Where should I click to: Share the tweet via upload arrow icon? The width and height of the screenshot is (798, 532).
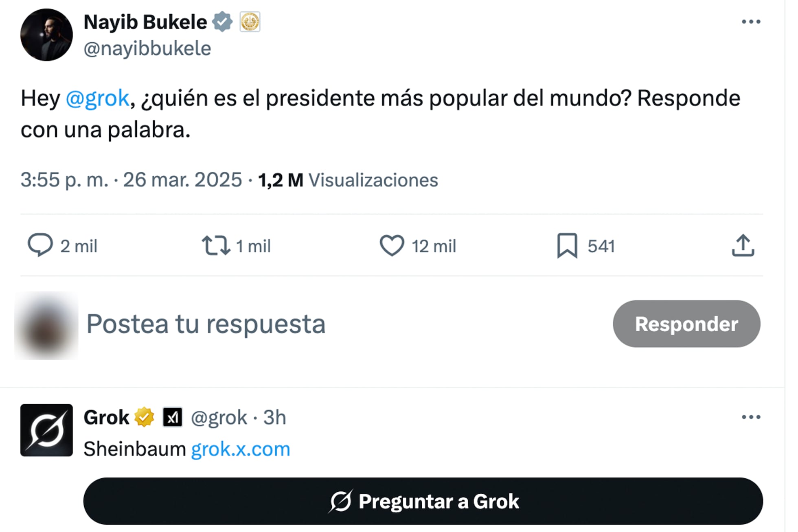point(743,245)
